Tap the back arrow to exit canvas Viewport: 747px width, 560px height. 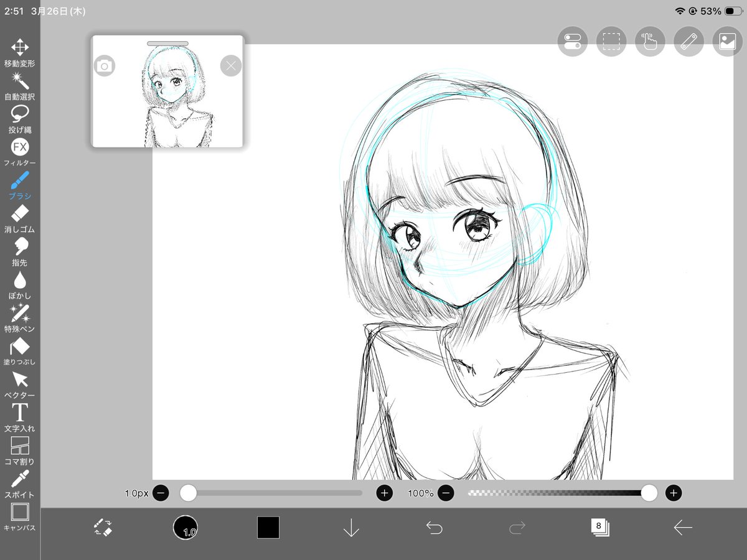pyautogui.click(x=683, y=528)
